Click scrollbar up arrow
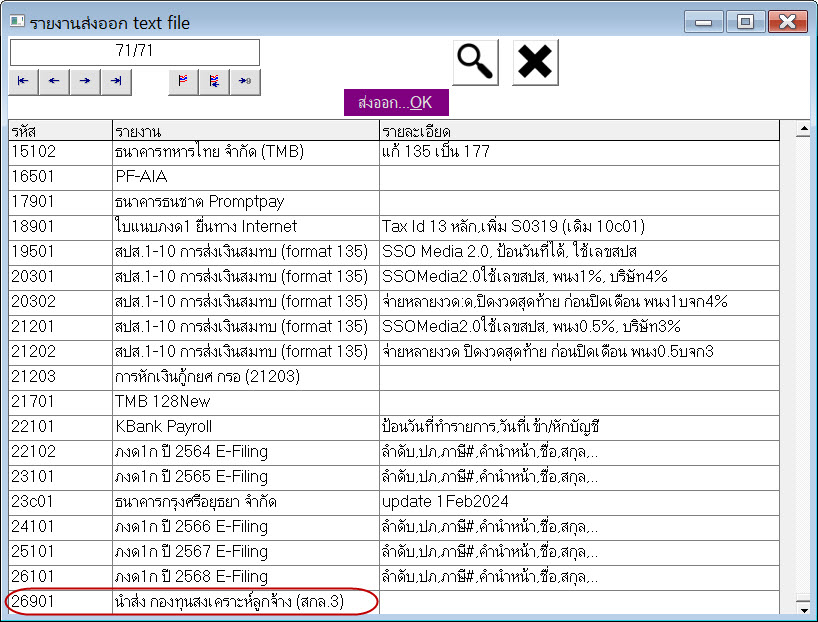 [804, 129]
